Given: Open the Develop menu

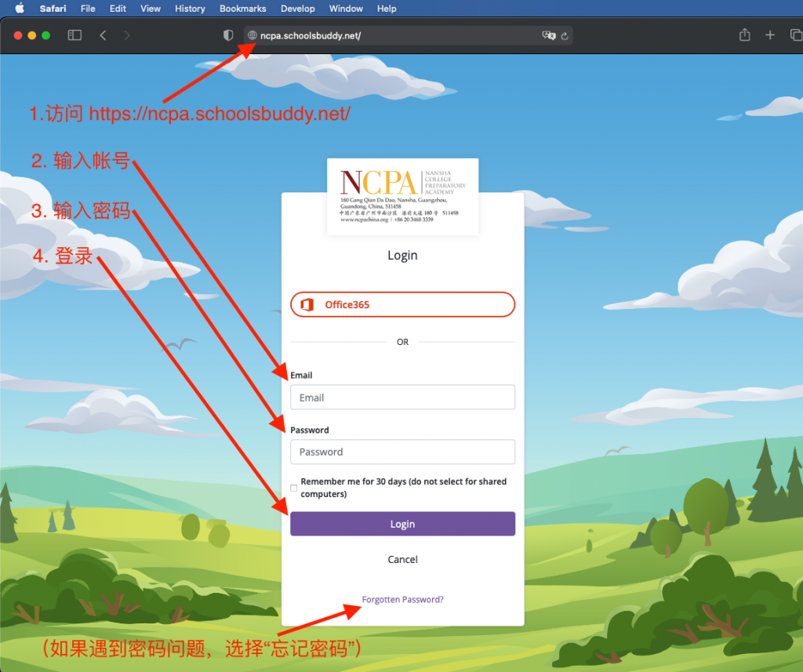Looking at the screenshot, I should (x=297, y=9).
